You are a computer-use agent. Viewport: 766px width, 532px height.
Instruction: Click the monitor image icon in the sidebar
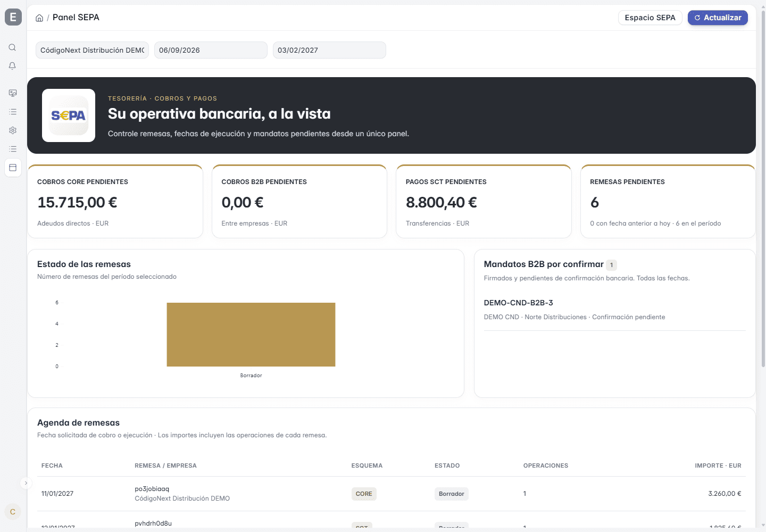pyautogui.click(x=13, y=93)
